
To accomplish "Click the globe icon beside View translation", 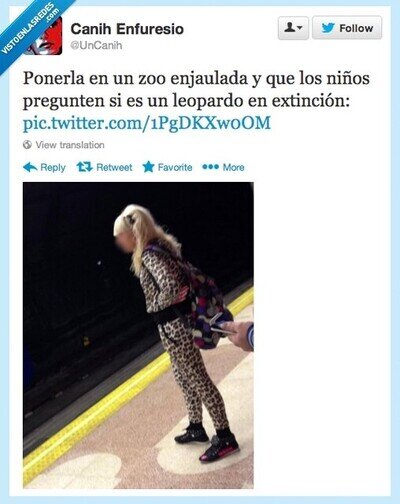I will pyautogui.click(x=27, y=145).
